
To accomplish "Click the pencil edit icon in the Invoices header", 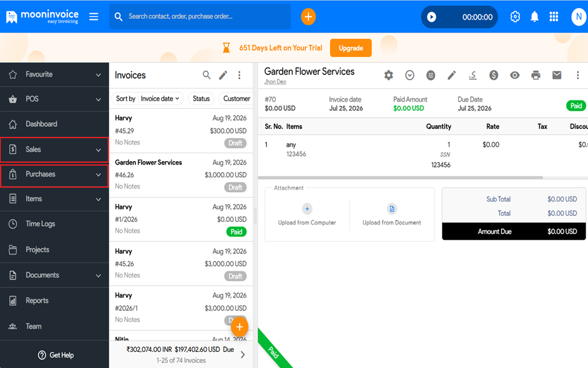I will [223, 75].
